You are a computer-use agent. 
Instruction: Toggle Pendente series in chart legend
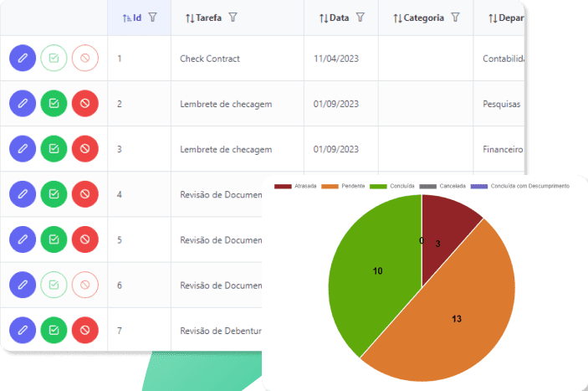[343, 186]
